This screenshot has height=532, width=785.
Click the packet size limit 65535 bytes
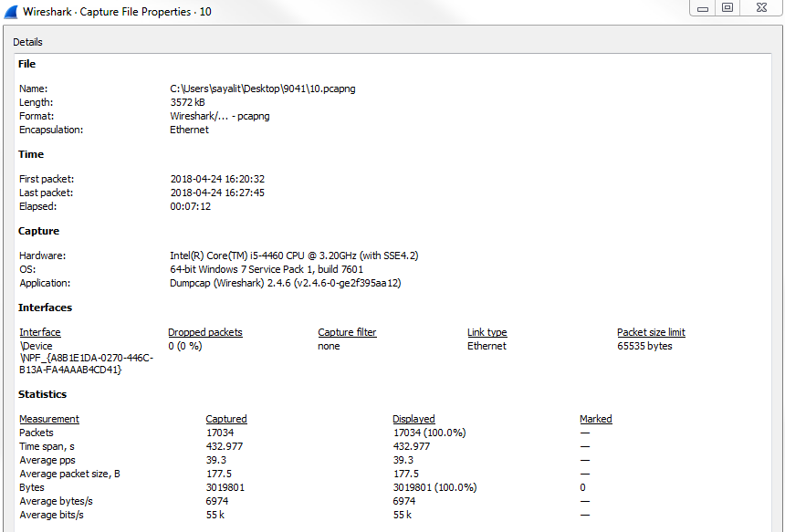[x=644, y=346]
